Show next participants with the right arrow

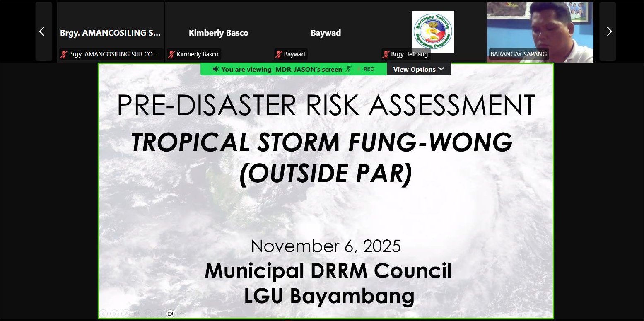click(x=609, y=32)
